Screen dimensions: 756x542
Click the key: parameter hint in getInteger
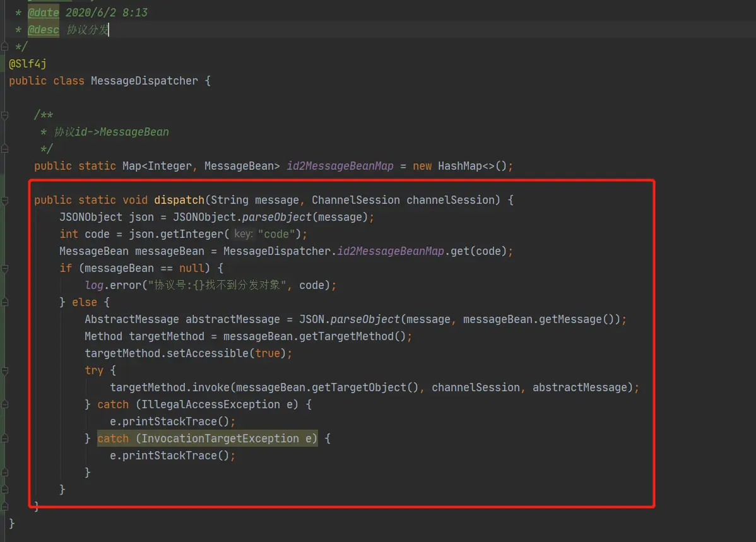point(243,234)
